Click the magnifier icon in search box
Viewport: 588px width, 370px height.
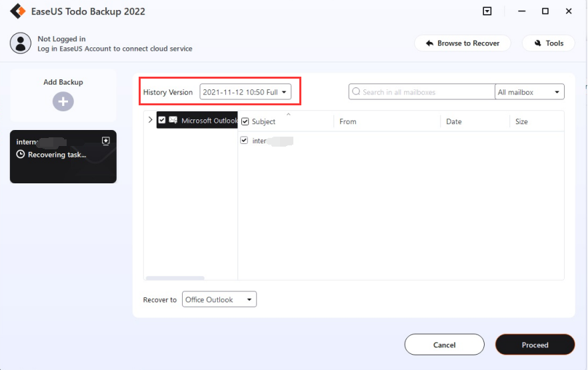(x=356, y=91)
